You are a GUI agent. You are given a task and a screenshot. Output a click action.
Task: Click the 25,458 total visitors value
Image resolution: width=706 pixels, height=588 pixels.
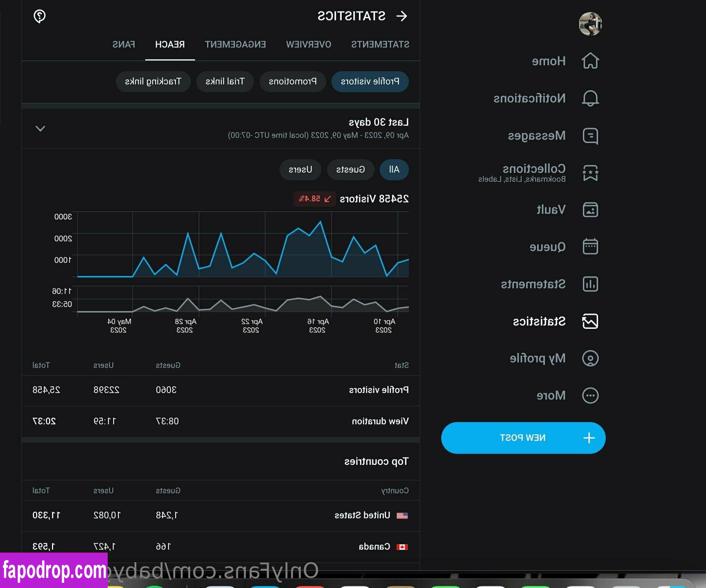click(46, 390)
